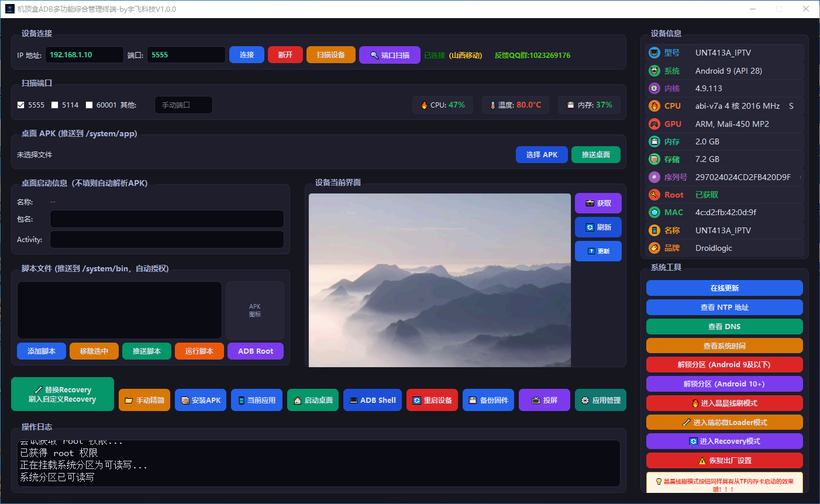Click the orange CPU icon
Viewport: 820px width, 504px height.
pos(654,106)
